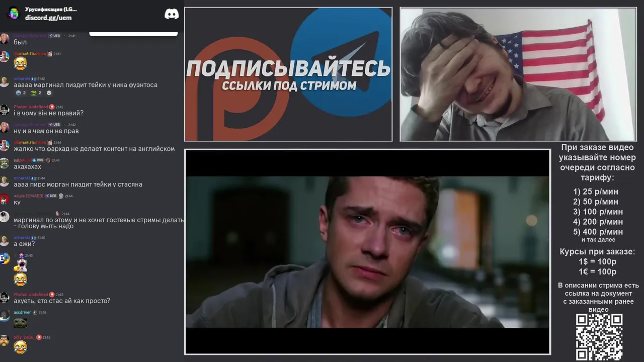Click the UEB tag beside жорік [СМАЕВ]
644x362 pixels.
click(50, 196)
